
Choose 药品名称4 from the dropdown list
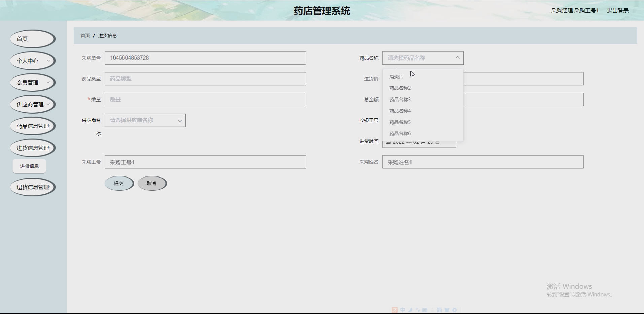[x=423, y=111]
